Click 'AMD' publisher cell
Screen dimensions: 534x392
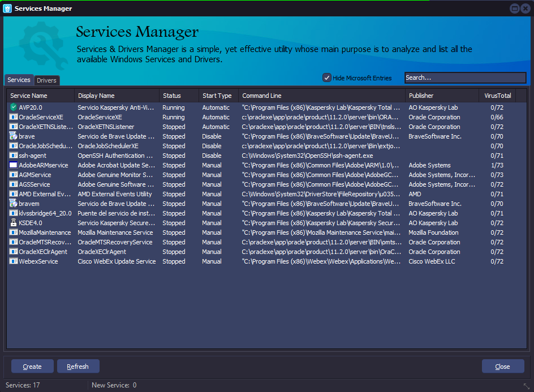[x=415, y=194]
